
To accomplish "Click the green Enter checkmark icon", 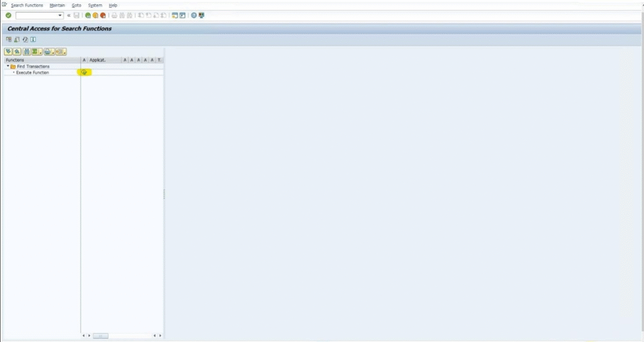I will pos(8,15).
